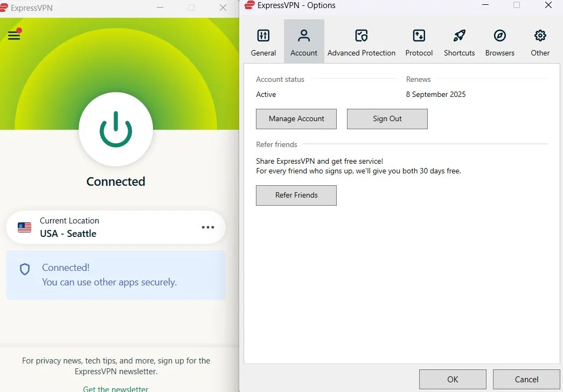Open the Other gear icon

coord(540,36)
